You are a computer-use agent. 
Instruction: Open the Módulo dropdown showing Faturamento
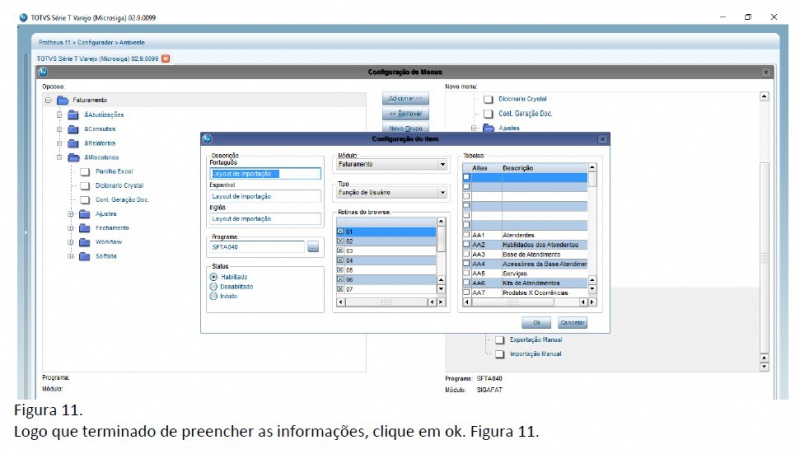pyautogui.click(x=442, y=164)
